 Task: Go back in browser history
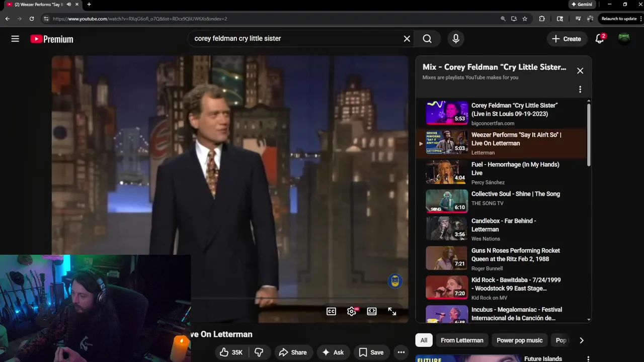click(7, 19)
